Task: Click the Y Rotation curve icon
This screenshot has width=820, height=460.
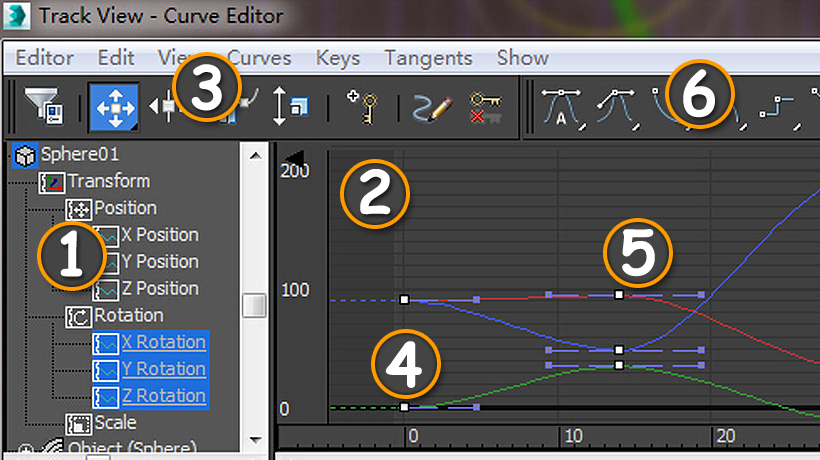Action: tap(106, 371)
